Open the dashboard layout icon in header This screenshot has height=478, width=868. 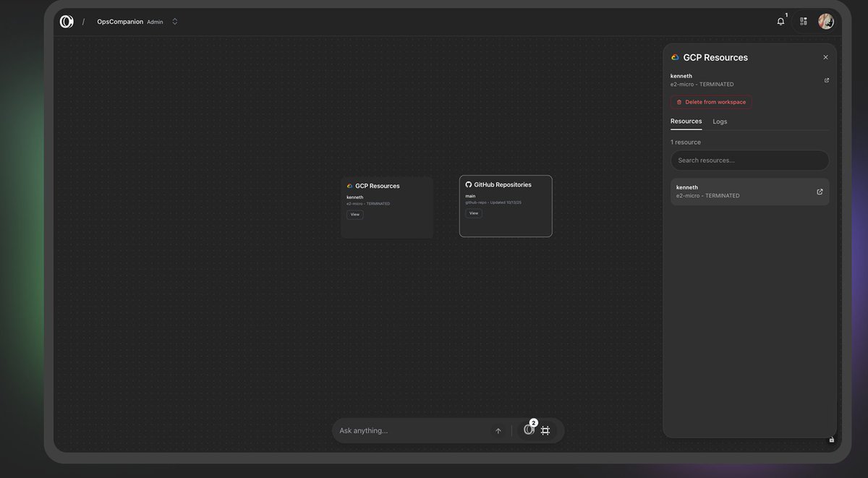804,22
